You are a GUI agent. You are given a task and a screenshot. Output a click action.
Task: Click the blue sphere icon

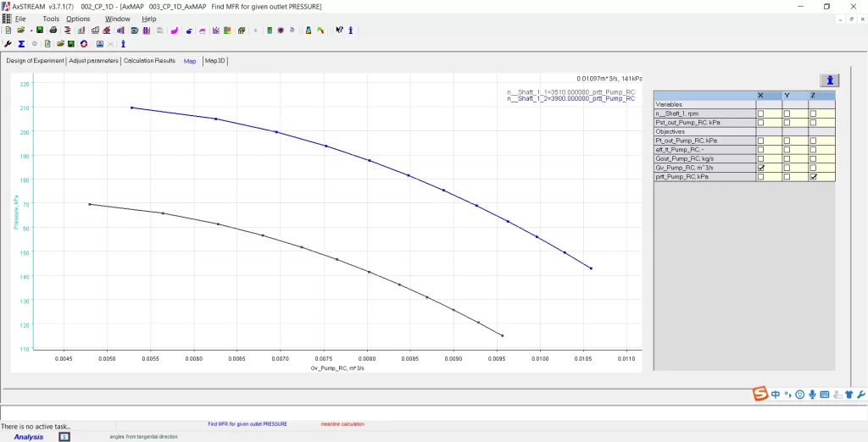point(189,30)
